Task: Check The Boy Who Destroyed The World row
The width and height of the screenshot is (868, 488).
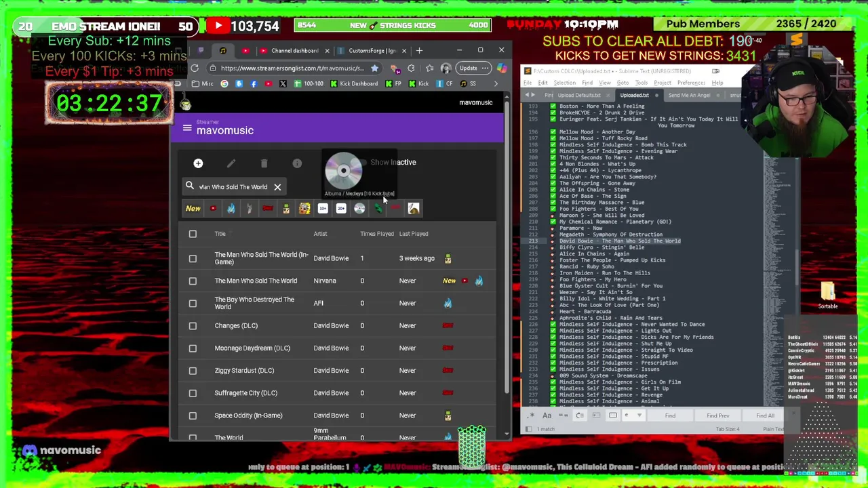Action: tap(193, 303)
